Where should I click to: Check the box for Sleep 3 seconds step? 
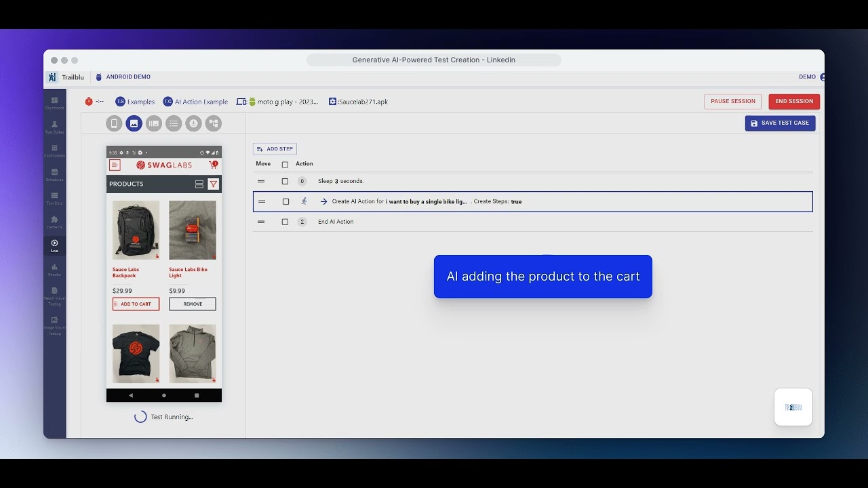pos(285,182)
